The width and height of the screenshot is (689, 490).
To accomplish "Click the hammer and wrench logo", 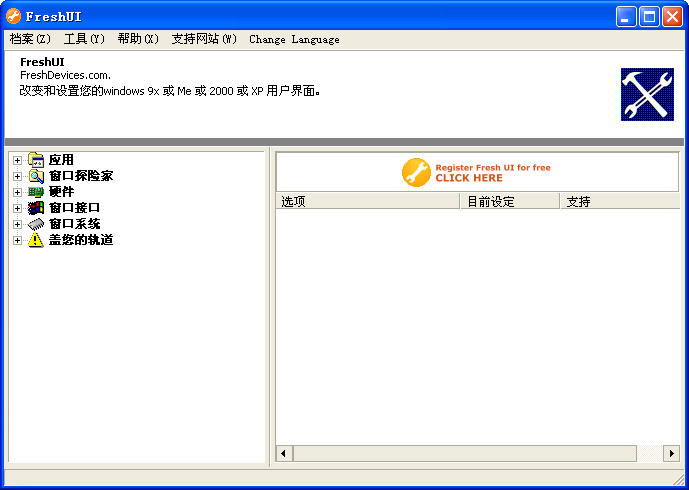I will pyautogui.click(x=647, y=94).
